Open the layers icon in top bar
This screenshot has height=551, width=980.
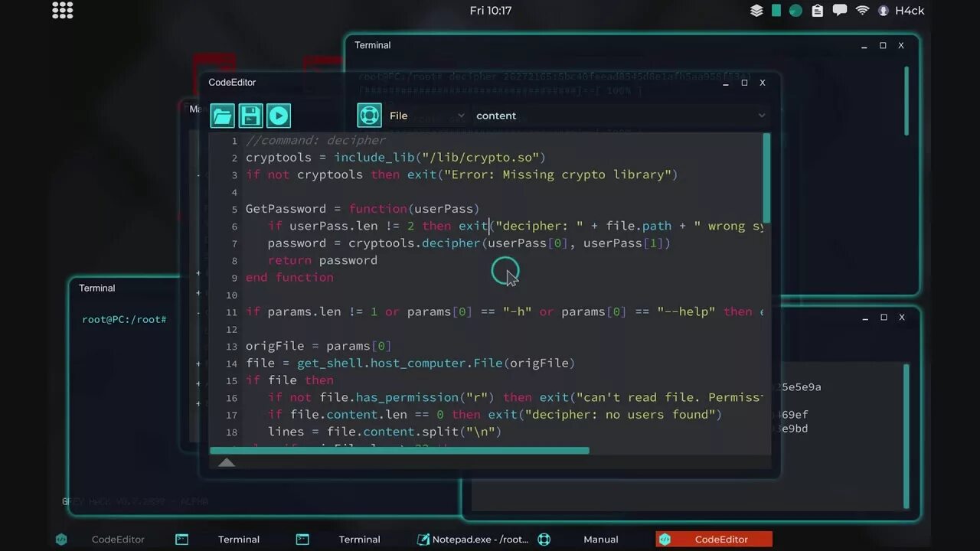[x=756, y=11]
